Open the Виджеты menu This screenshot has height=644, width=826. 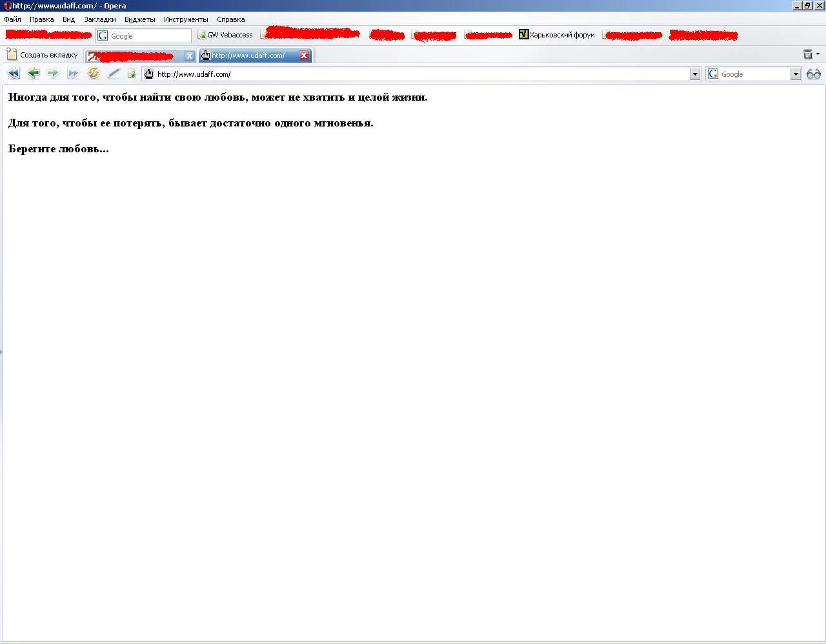pos(140,19)
